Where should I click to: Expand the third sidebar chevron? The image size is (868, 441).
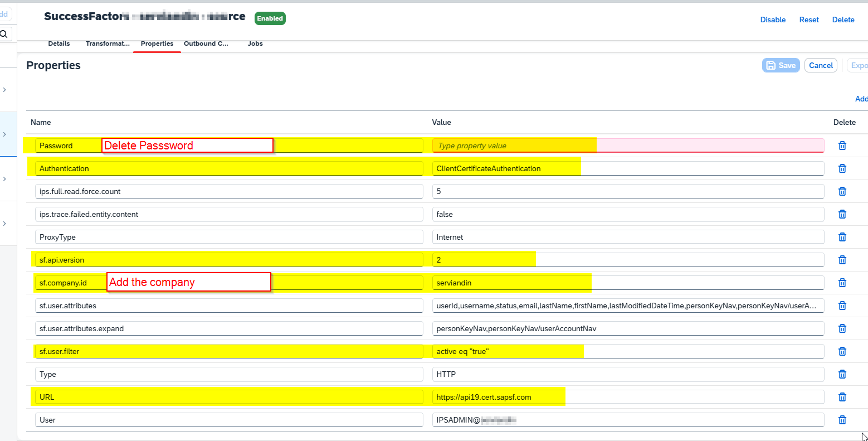pyautogui.click(x=4, y=179)
